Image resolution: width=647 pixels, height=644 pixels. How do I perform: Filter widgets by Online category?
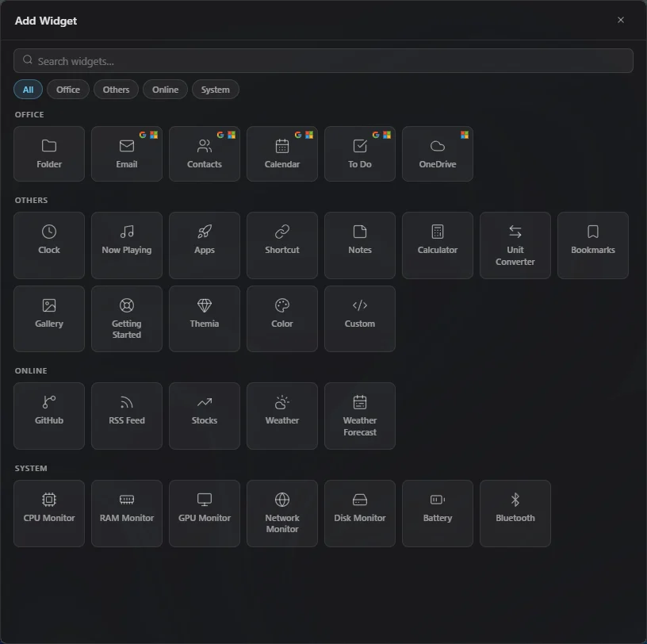point(165,90)
